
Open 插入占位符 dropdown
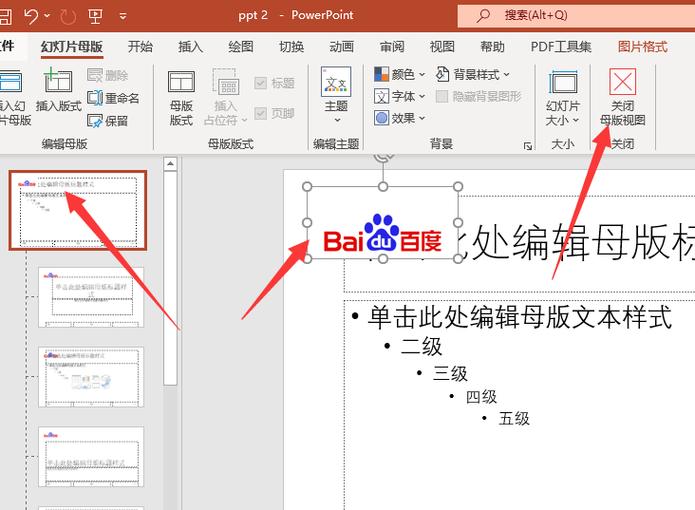(x=225, y=97)
